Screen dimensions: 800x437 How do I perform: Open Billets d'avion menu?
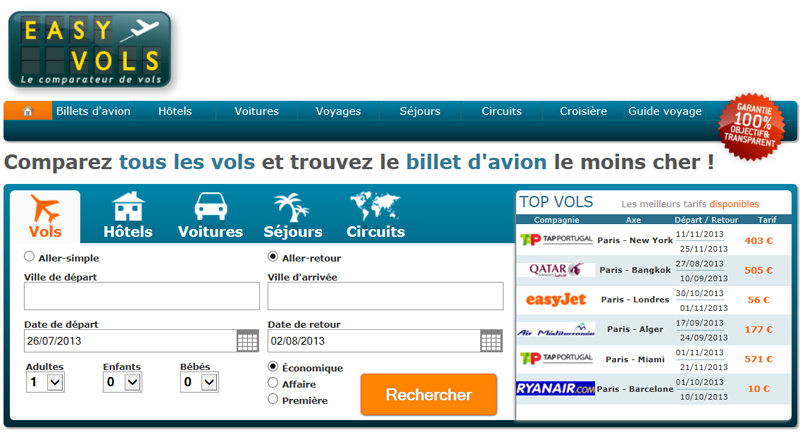click(x=93, y=111)
